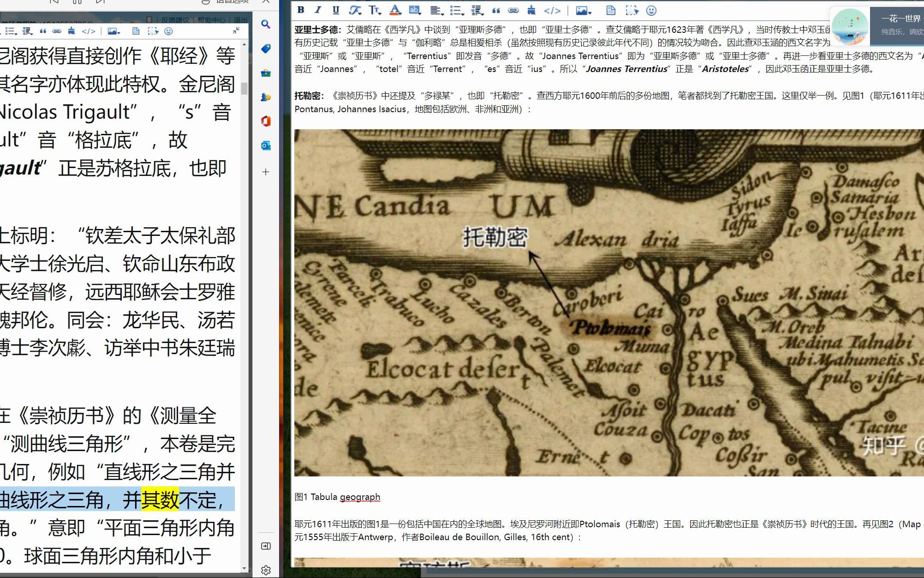Add app with plus in Edge sidebar

coord(266,172)
